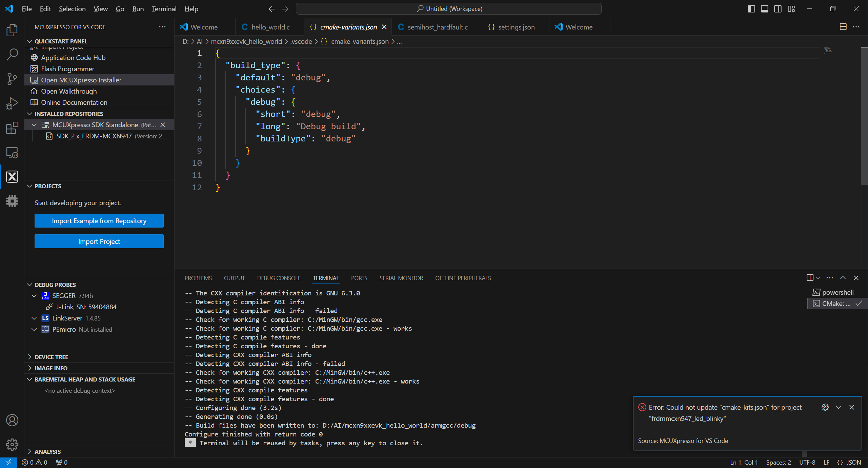
Task: Open the Source Control view
Action: pyautogui.click(x=12, y=79)
